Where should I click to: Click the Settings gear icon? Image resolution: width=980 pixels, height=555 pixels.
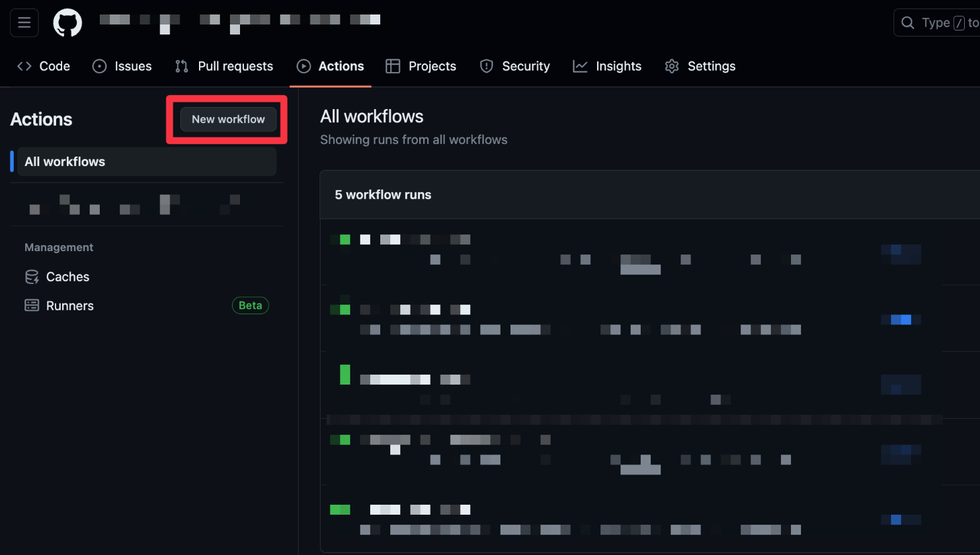[x=672, y=66]
